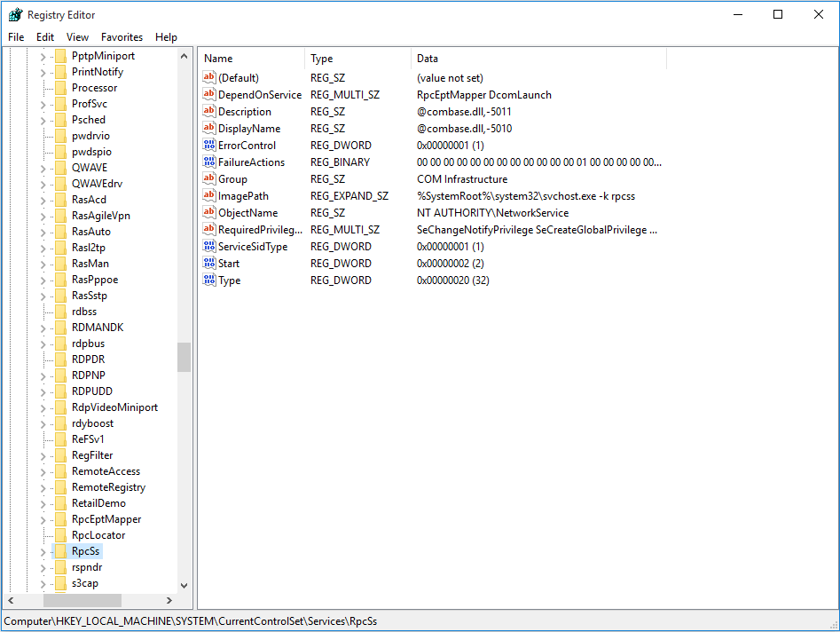Click the tree scroll down arrow
This screenshot has width=840, height=632.
pyautogui.click(x=184, y=585)
